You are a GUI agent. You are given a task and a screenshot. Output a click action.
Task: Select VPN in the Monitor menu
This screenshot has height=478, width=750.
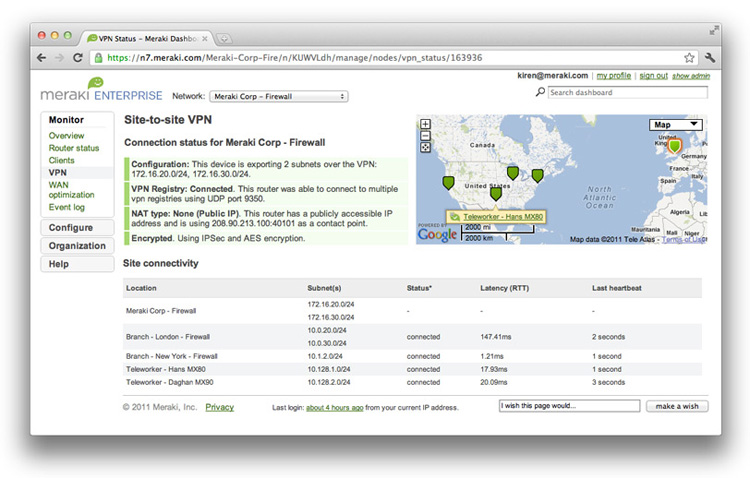click(57, 173)
